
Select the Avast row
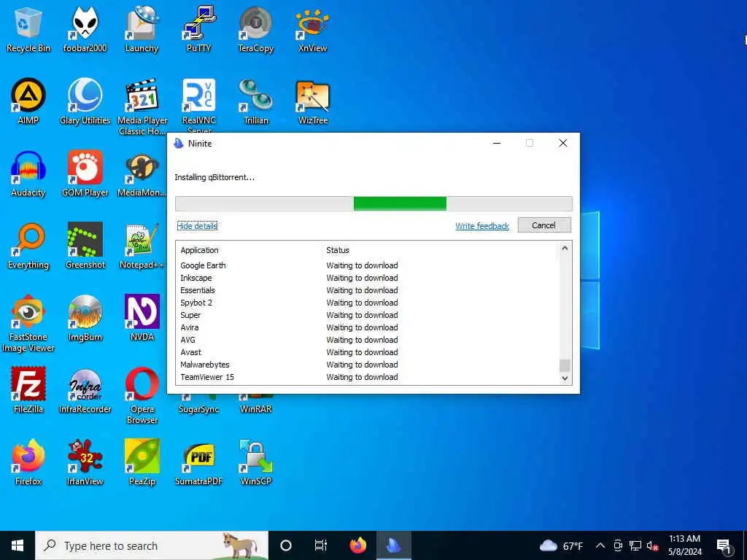(x=368, y=352)
